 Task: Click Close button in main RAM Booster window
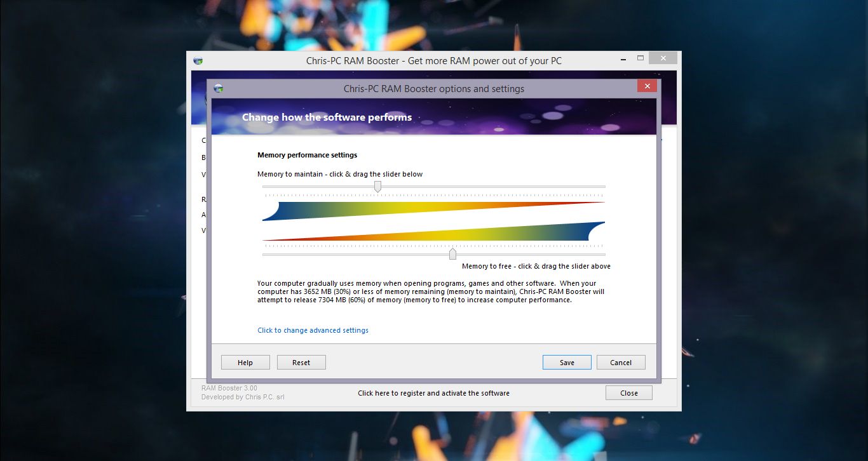pyautogui.click(x=629, y=392)
